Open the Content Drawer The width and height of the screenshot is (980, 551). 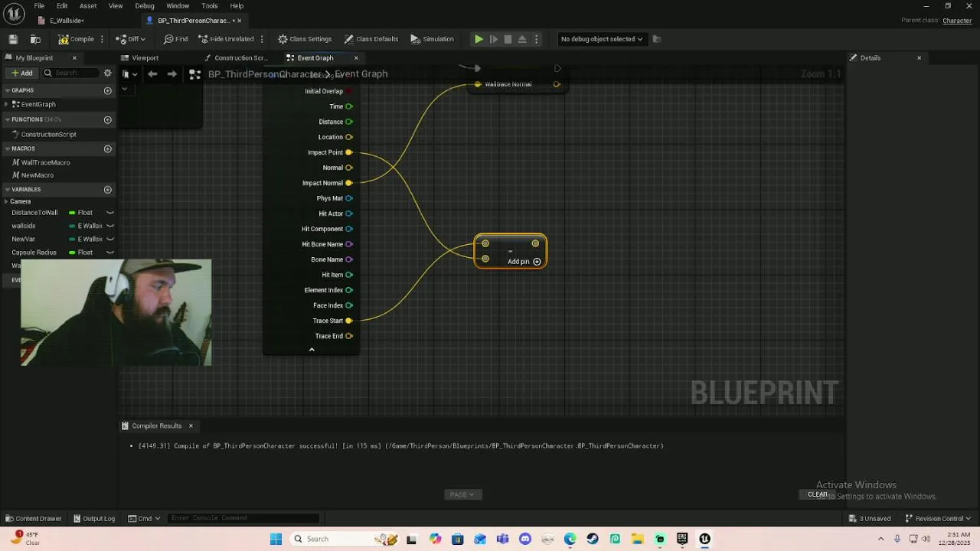[x=33, y=519]
